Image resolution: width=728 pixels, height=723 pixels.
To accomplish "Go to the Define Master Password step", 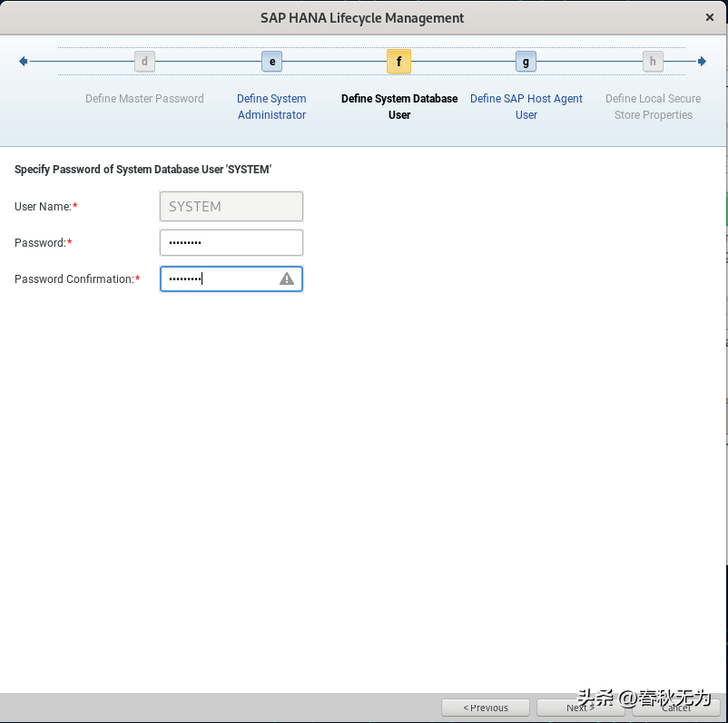I will tap(144, 98).
